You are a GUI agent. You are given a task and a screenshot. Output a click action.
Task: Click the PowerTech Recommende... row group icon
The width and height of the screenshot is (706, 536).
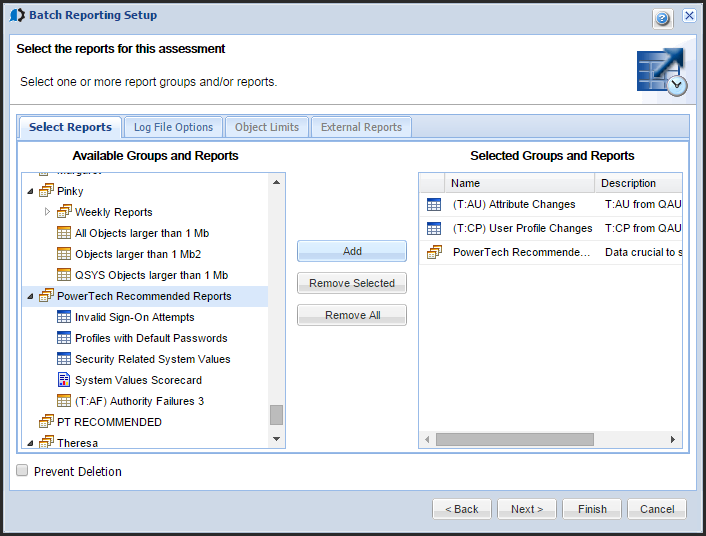point(434,252)
